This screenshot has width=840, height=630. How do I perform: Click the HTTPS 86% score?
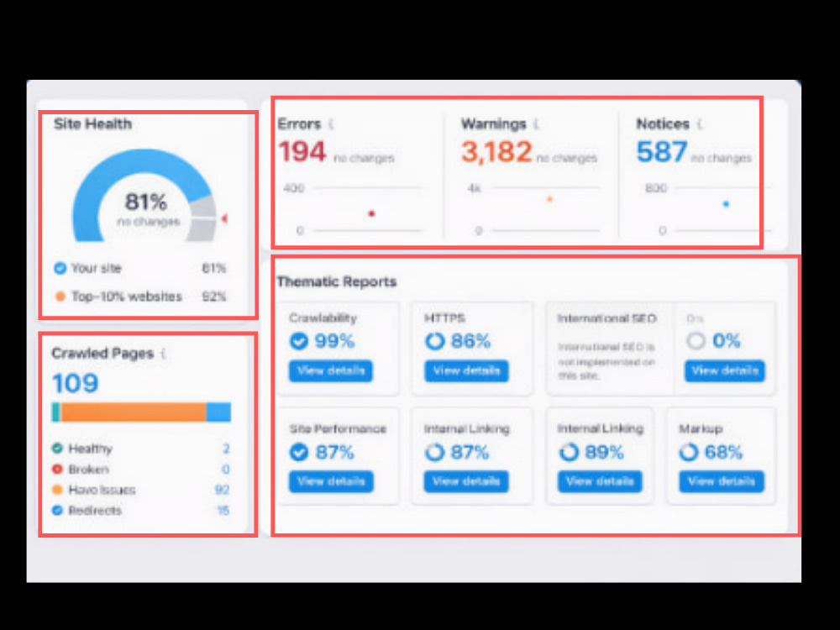tap(470, 341)
